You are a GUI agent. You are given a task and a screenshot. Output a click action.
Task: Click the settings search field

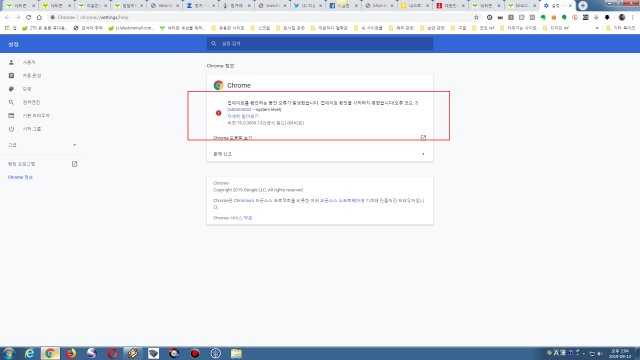coord(320,43)
